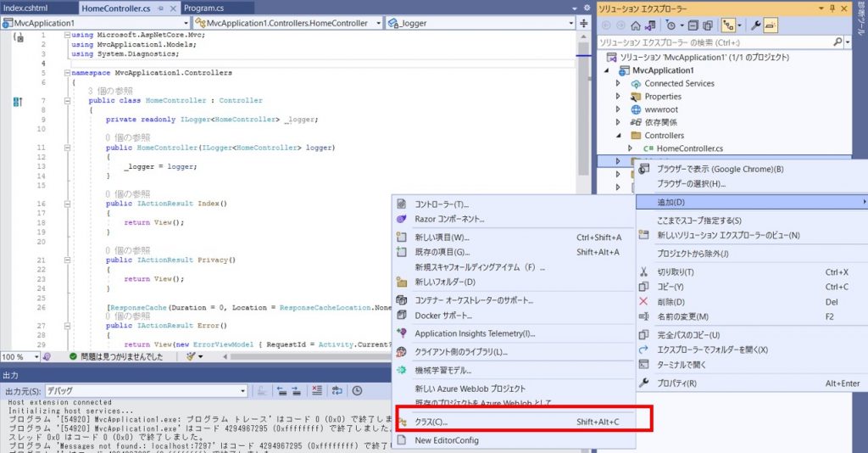Choose 既存の項目(G)... menu item
The width and height of the screenshot is (868, 453).
[513, 253]
